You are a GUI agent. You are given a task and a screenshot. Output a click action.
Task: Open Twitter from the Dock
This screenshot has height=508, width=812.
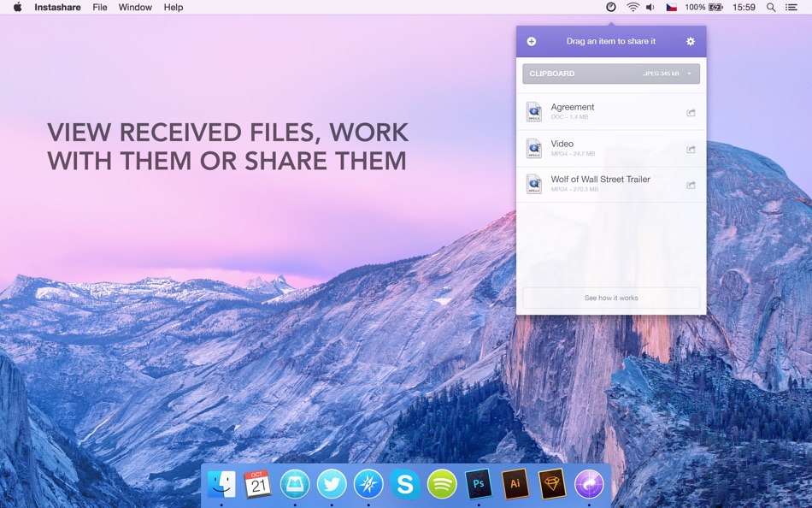[x=332, y=484]
